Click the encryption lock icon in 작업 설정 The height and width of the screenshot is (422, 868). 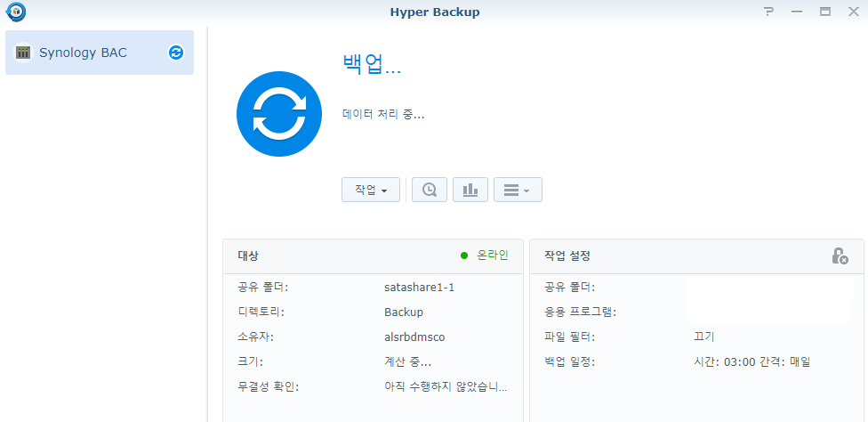840,256
